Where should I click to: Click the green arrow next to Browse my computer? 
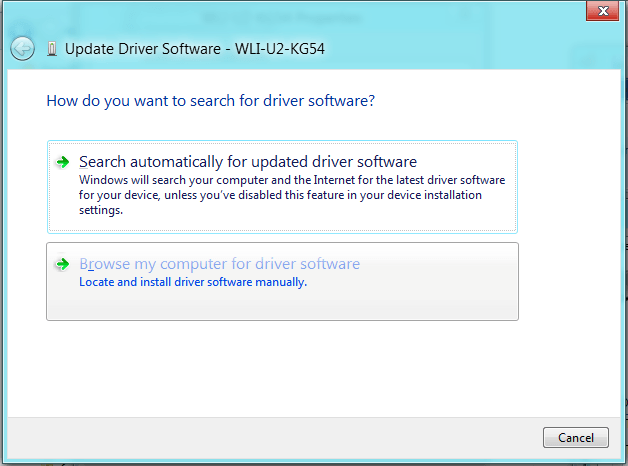point(62,264)
